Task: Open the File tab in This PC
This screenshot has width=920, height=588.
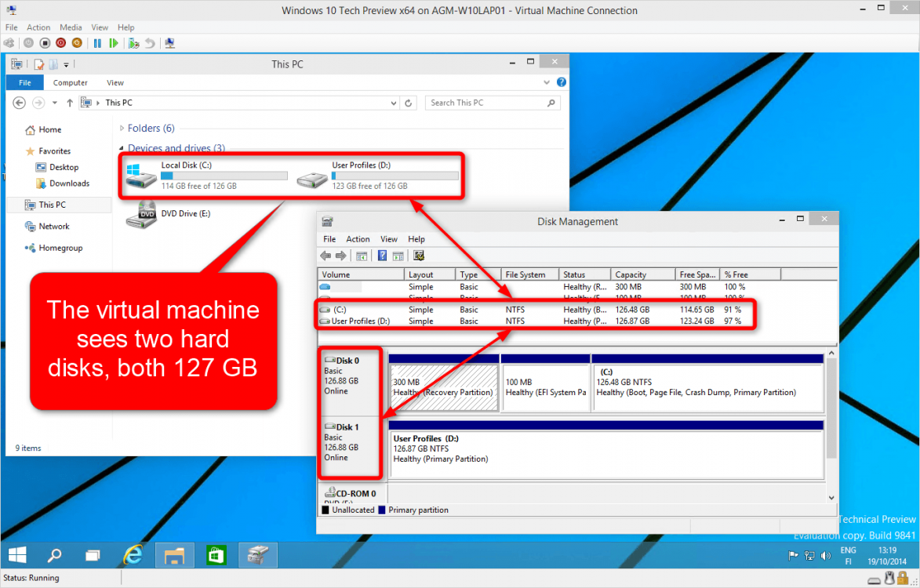Action: click(24, 82)
